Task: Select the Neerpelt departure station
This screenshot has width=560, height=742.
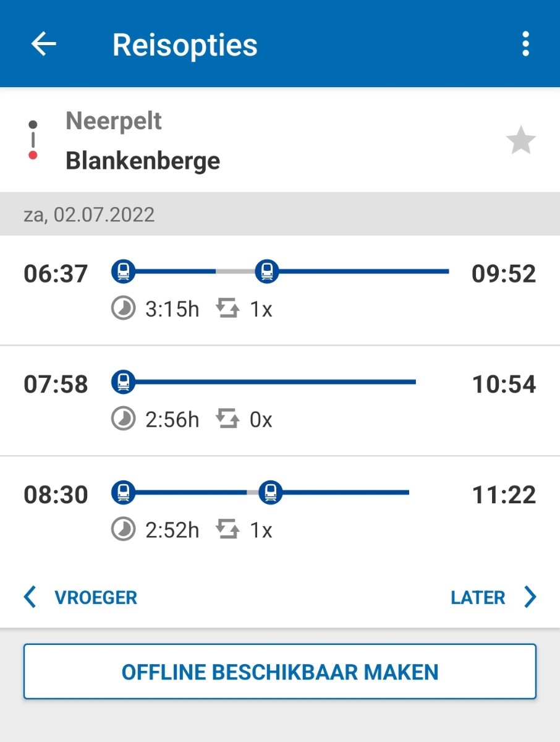Action: coord(114,121)
